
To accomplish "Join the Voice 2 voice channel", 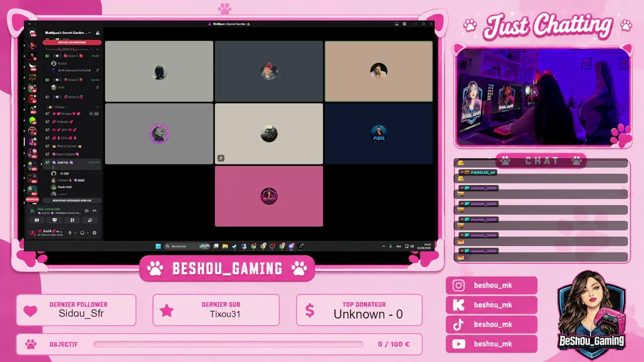I will coord(72,80).
